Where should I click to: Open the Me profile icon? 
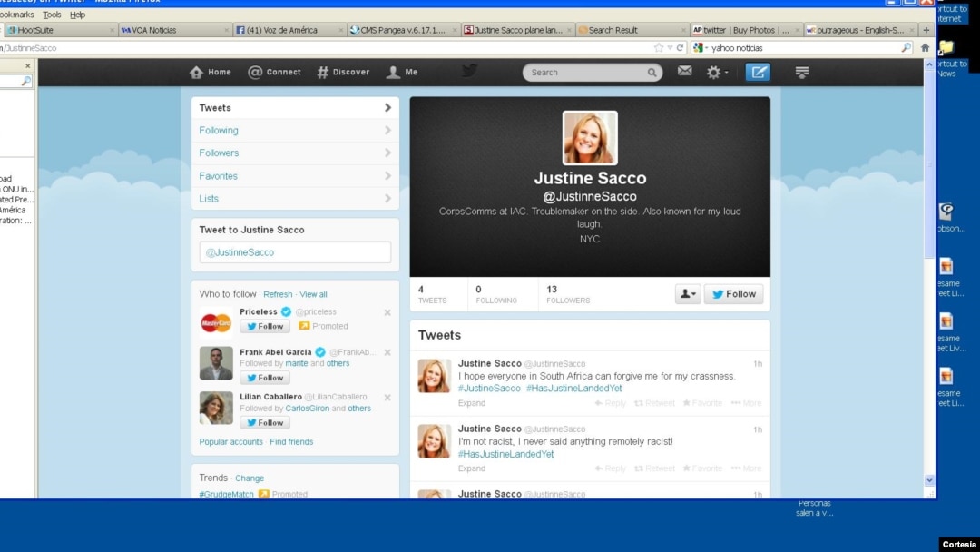click(393, 72)
